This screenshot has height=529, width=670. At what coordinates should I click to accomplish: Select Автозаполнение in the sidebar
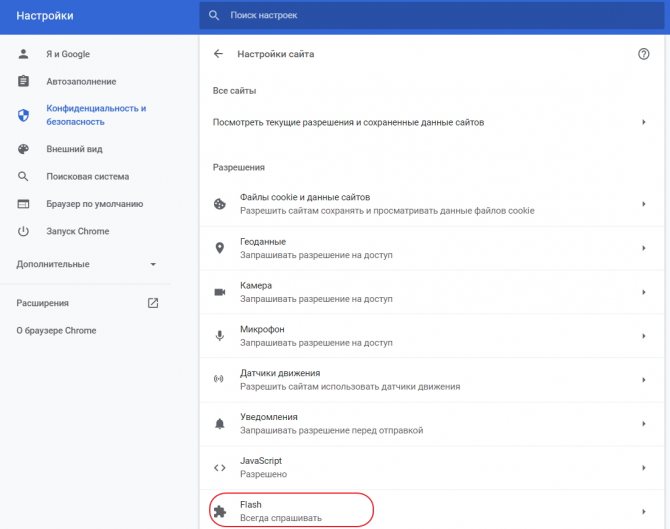tap(81, 81)
